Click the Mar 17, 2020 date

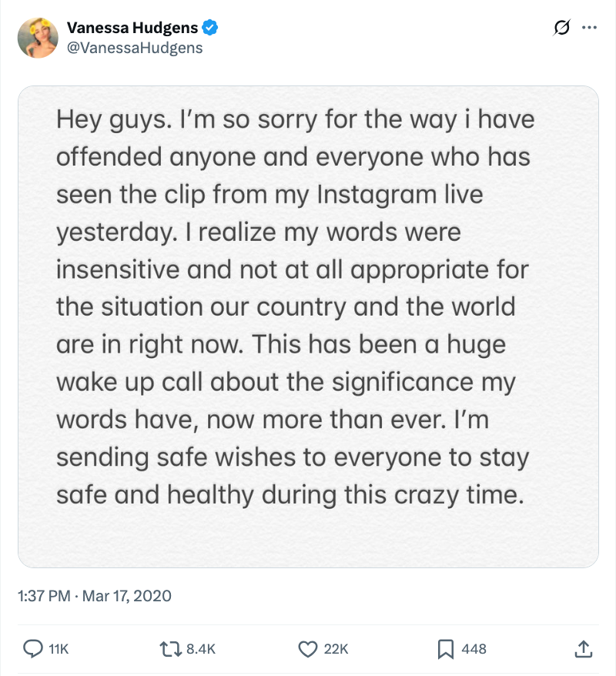[126, 596]
